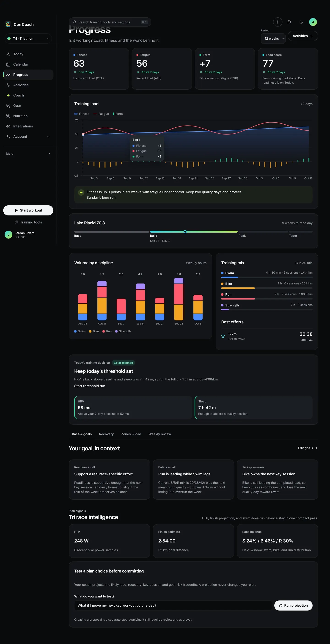Open the 12 weeks period dropdown

(273, 39)
